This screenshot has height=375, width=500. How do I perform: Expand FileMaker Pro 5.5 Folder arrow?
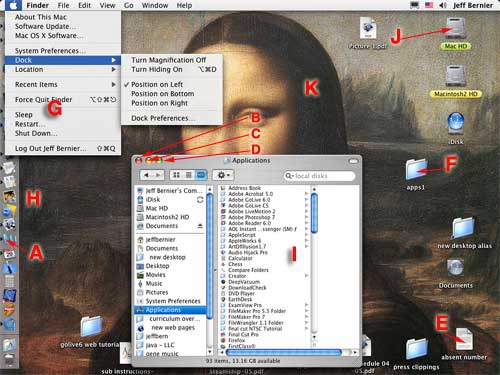(306, 311)
